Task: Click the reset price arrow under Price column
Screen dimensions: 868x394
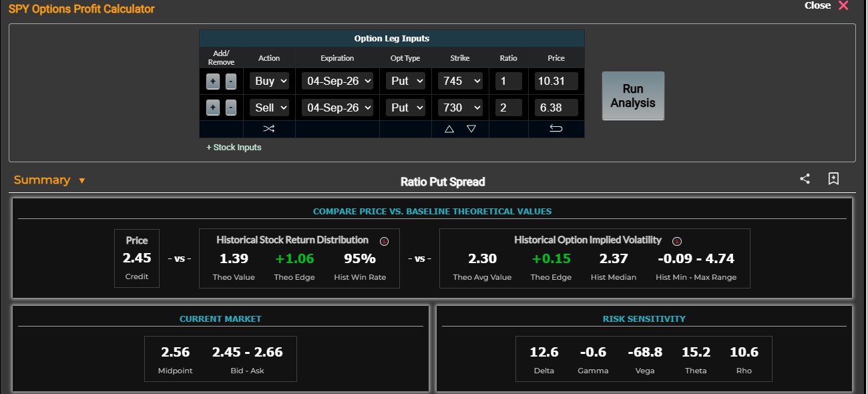Action: coord(556,129)
